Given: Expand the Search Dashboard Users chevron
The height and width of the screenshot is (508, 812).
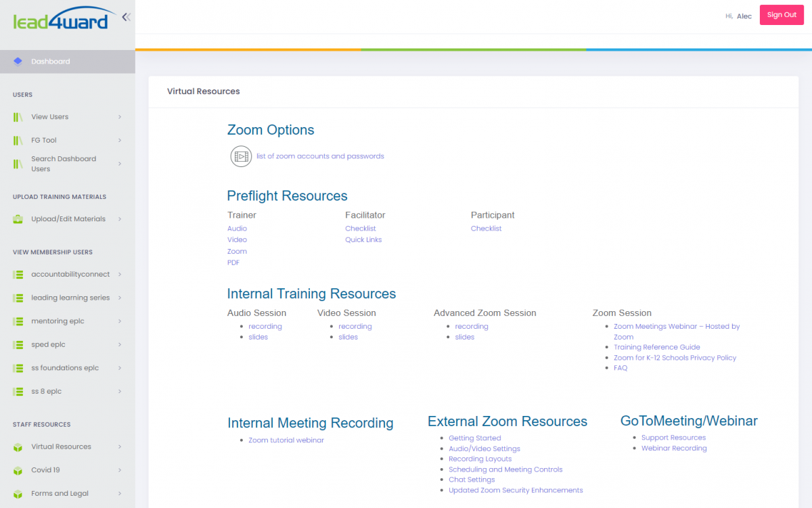Looking at the screenshot, I should point(120,164).
